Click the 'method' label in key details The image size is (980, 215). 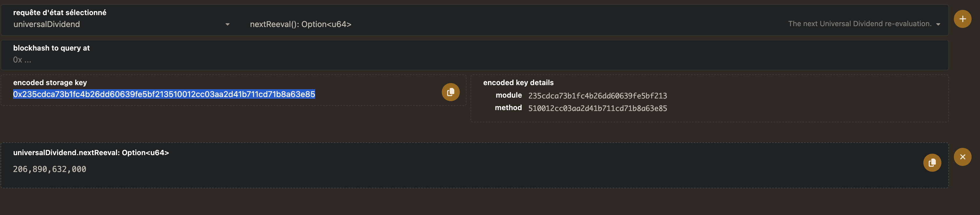pos(508,108)
